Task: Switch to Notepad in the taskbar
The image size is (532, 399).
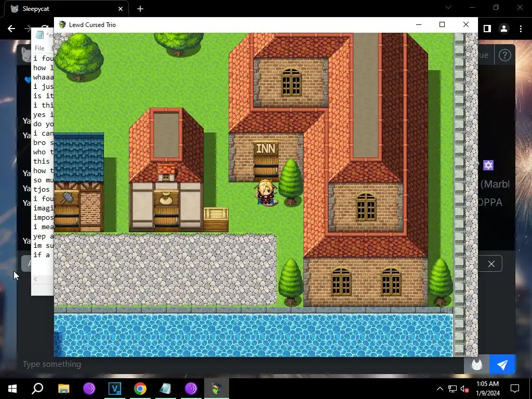Action: click(166, 389)
